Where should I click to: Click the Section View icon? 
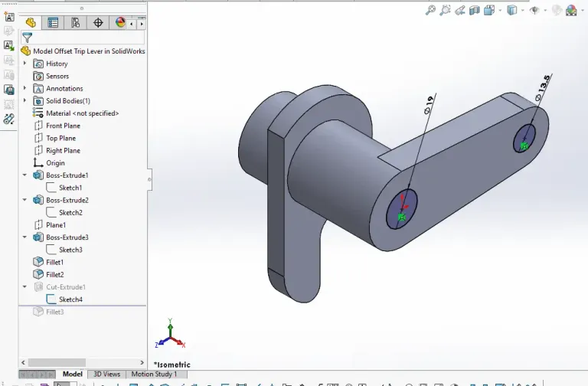[475, 10]
